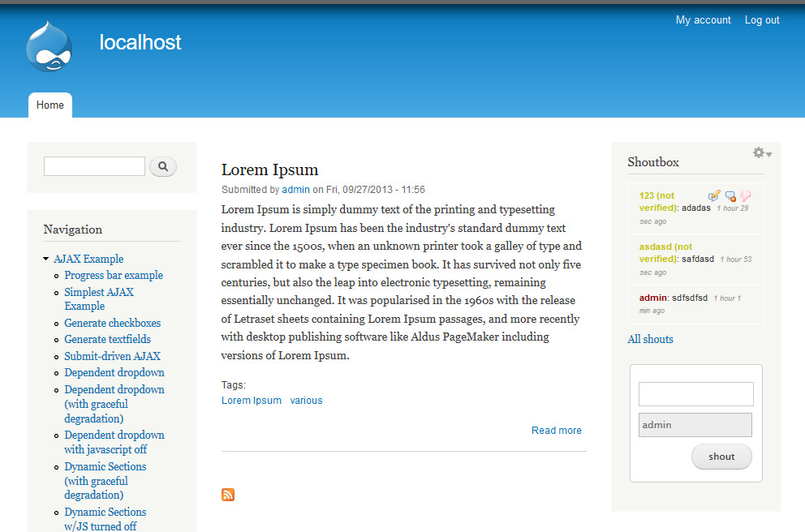Click the Drupal droplet logo
The height and width of the screenshot is (532, 805).
(49, 46)
